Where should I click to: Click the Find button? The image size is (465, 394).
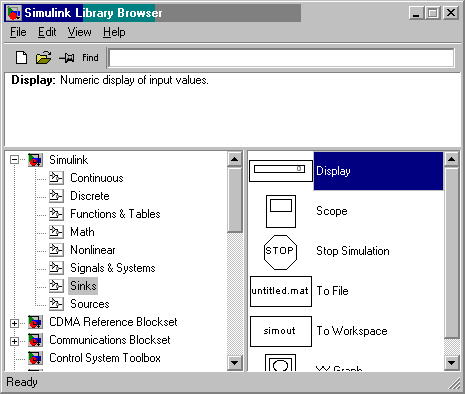pos(90,58)
